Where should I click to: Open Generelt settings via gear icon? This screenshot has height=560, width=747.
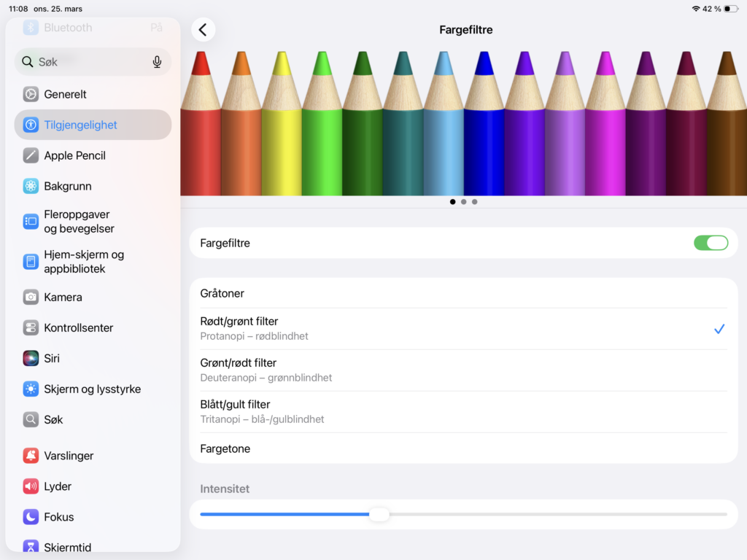click(x=31, y=94)
